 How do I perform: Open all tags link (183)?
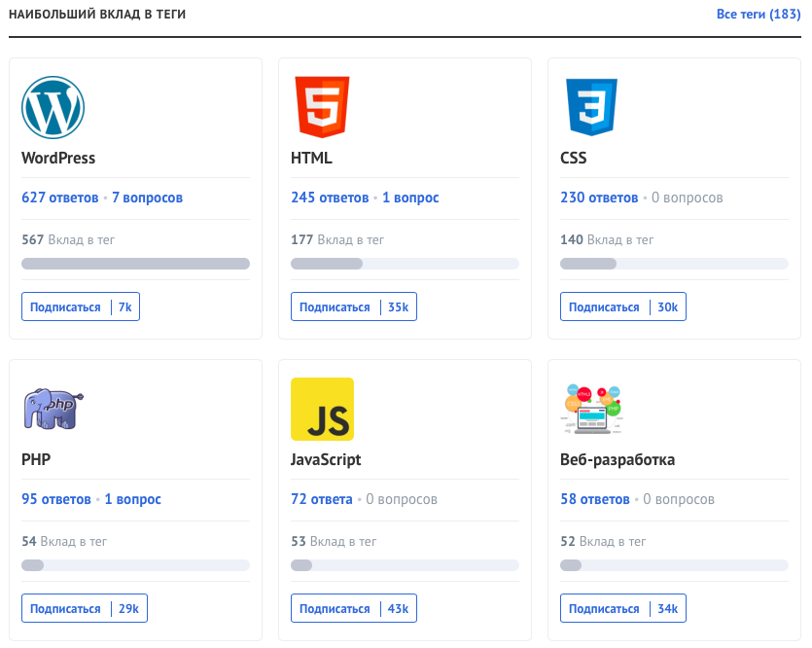pos(759,15)
